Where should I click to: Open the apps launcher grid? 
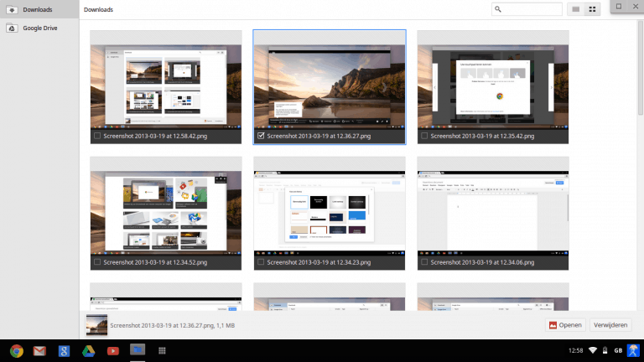162,350
